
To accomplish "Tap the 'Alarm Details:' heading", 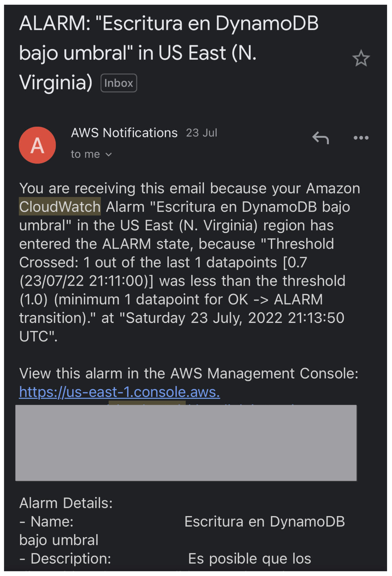I will point(66,503).
